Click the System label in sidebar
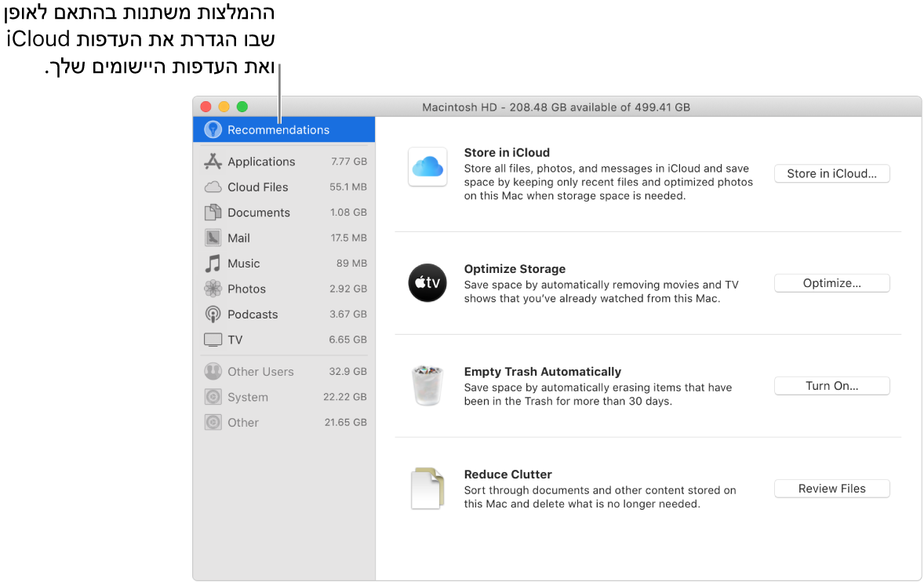 click(x=248, y=397)
